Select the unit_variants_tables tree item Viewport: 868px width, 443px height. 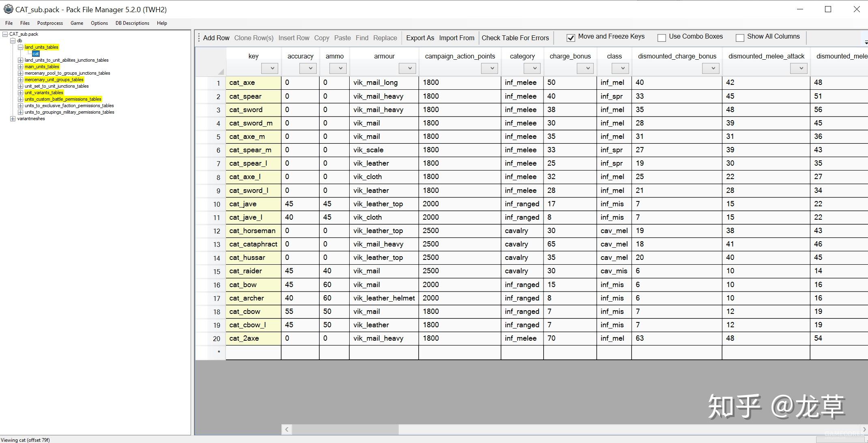(44, 93)
